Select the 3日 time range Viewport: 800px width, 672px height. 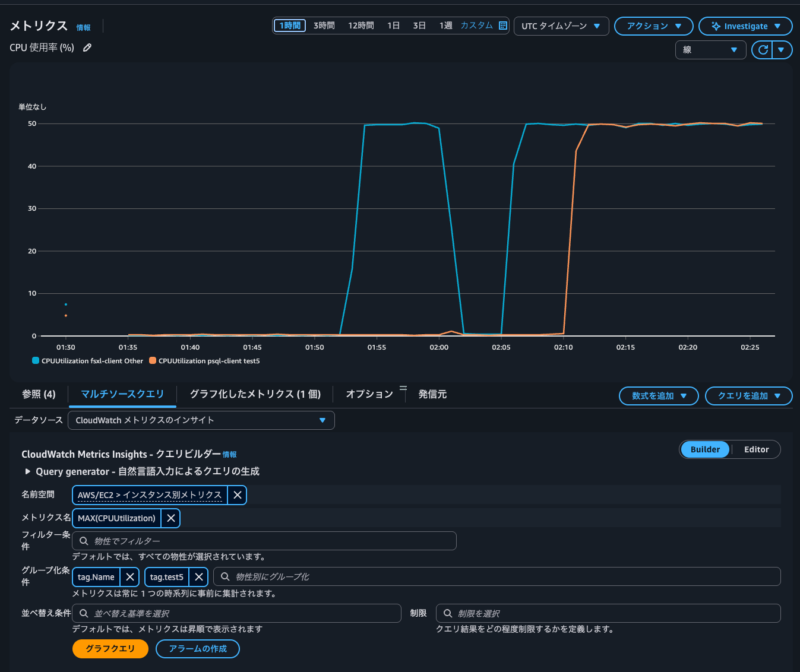(x=420, y=26)
